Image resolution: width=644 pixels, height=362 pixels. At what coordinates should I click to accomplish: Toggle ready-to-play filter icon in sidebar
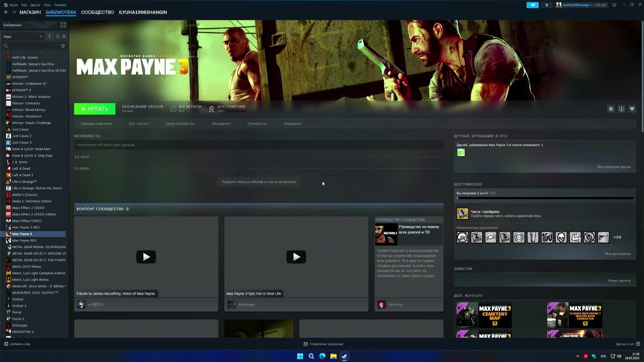pos(64,37)
